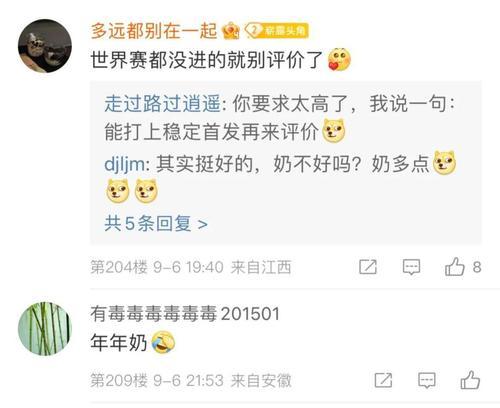
Task: Open the crown badge beside 多远都别在一起
Action: tap(231, 31)
